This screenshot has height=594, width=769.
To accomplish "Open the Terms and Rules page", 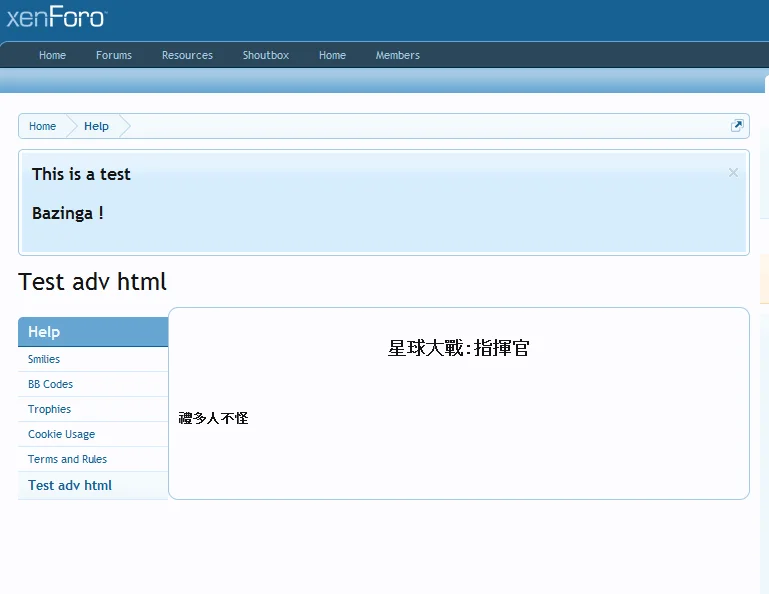I will pyautogui.click(x=67, y=459).
